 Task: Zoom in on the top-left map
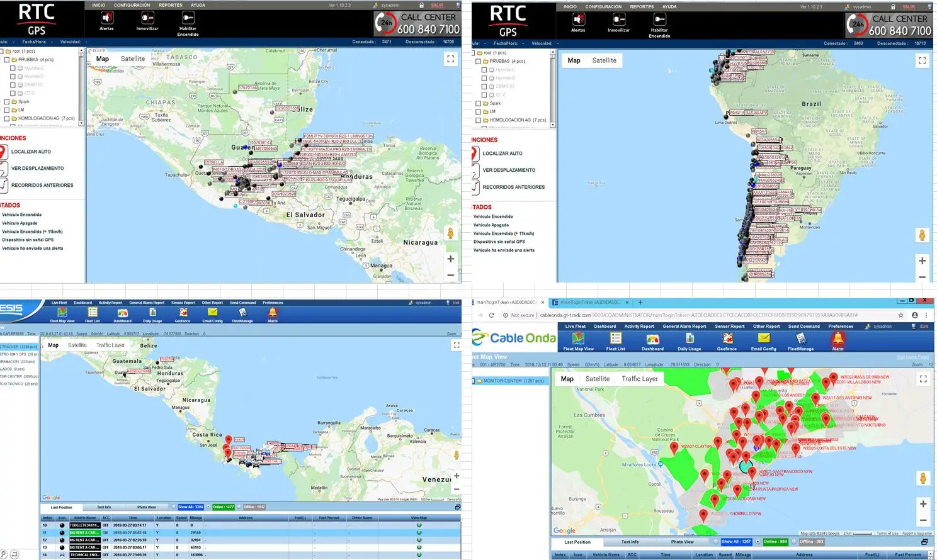click(450, 259)
